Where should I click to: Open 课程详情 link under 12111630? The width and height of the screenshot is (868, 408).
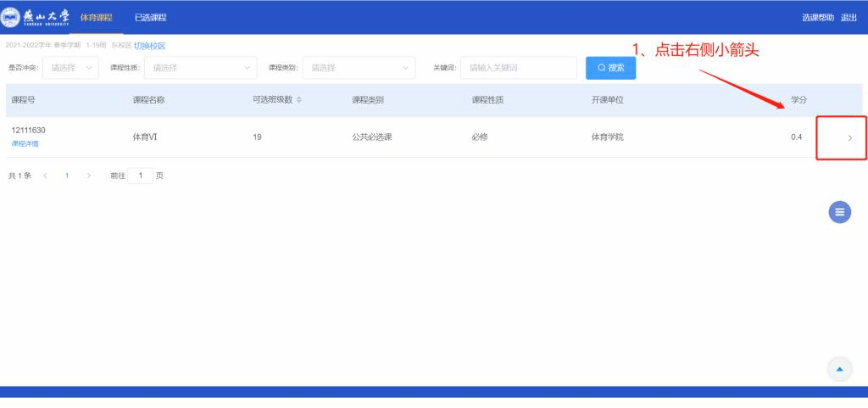point(25,144)
